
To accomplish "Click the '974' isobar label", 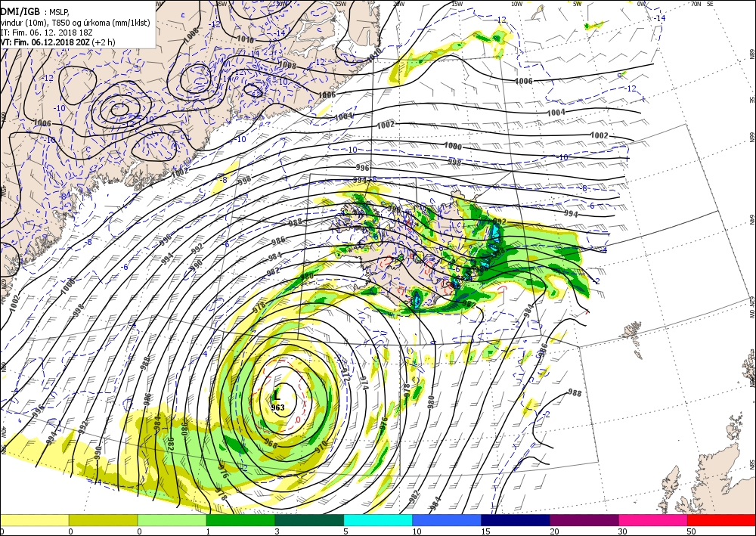I will 364,384.
